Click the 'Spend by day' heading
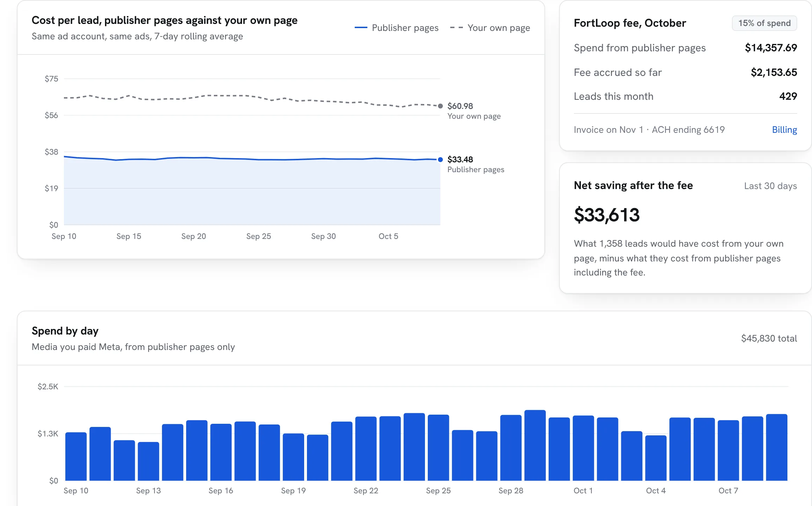 click(65, 331)
